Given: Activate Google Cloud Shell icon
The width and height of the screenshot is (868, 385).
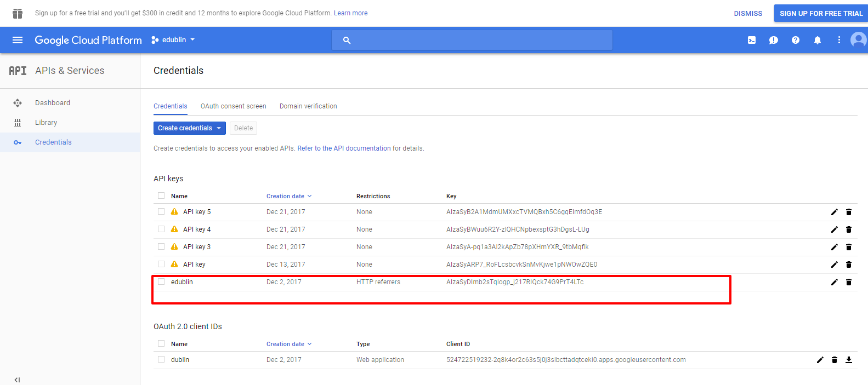Looking at the screenshot, I should (x=752, y=40).
